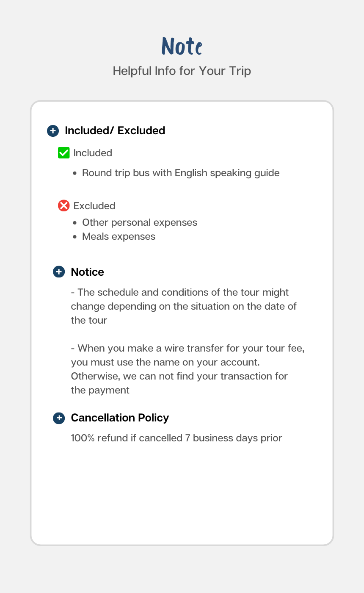This screenshot has width=364, height=593.
Task: Click the Helpful Info for Your Trip subtitle
Action: click(x=182, y=71)
